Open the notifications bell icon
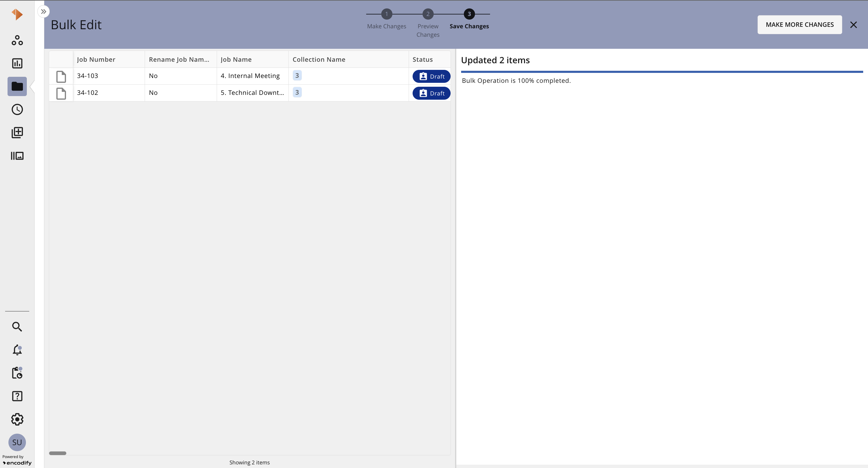This screenshot has width=868, height=468. pyautogui.click(x=17, y=350)
